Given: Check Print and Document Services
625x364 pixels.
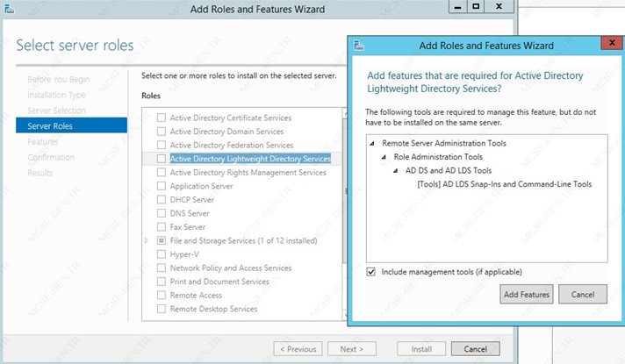Looking at the screenshot, I should pos(161,282).
